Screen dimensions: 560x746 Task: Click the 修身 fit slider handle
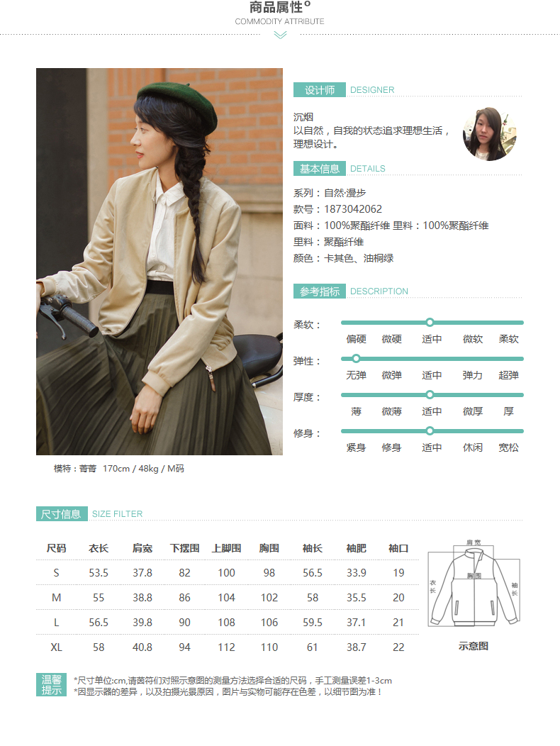[430, 431]
